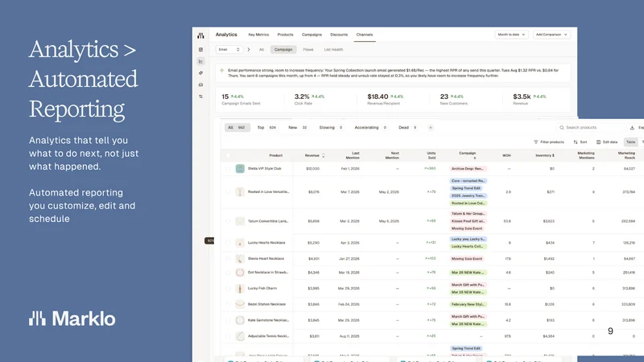Viewport: 644px width, 362px height.
Task: Click the Archive Drop campaign tag
Action: pos(468,169)
